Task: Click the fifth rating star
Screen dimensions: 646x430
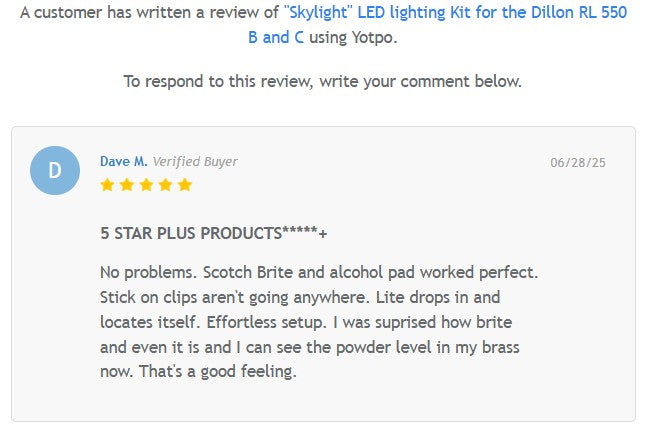Action: [184, 185]
